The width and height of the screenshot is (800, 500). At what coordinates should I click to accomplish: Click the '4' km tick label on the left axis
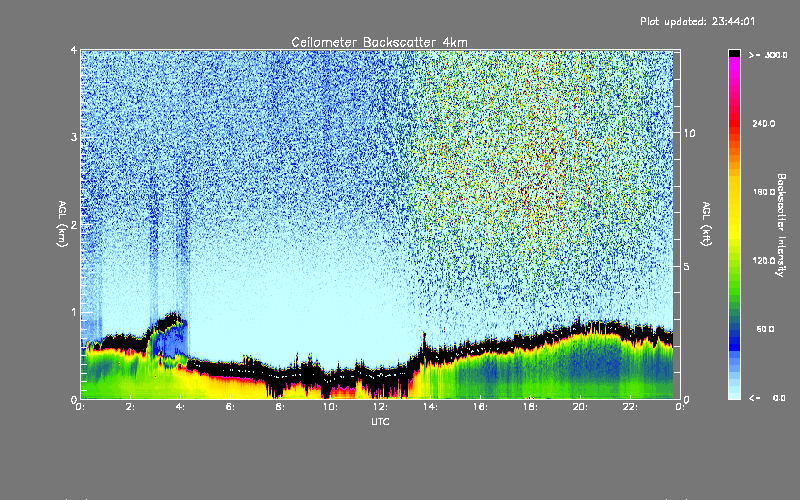tap(74, 50)
